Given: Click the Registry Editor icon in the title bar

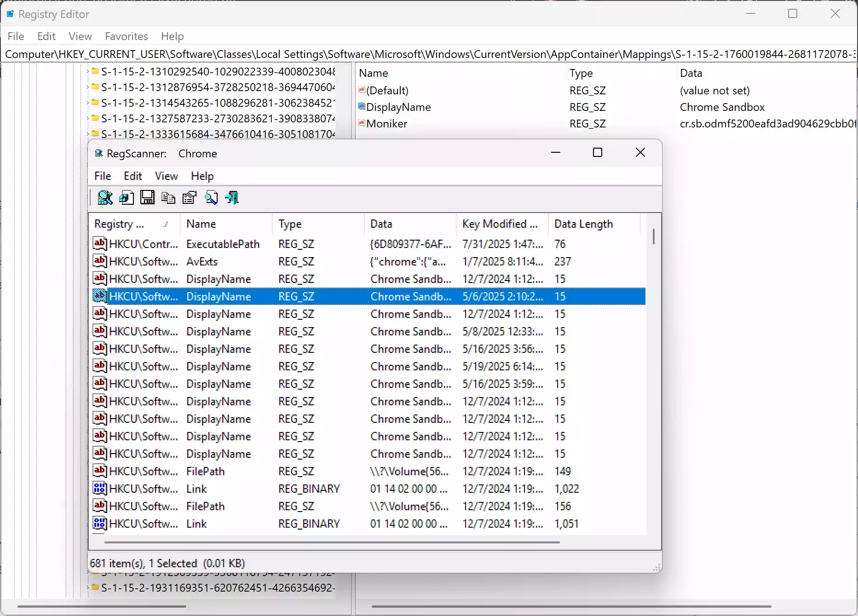Looking at the screenshot, I should tap(9, 14).
